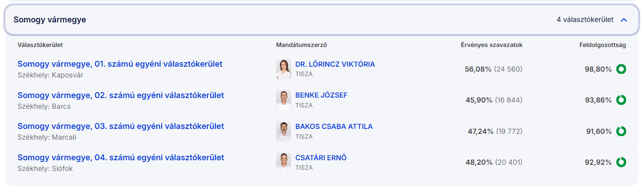Open Somogy vármegye 03. számú egyéni választókerület
644x188 pixels.
click(120, 126)
